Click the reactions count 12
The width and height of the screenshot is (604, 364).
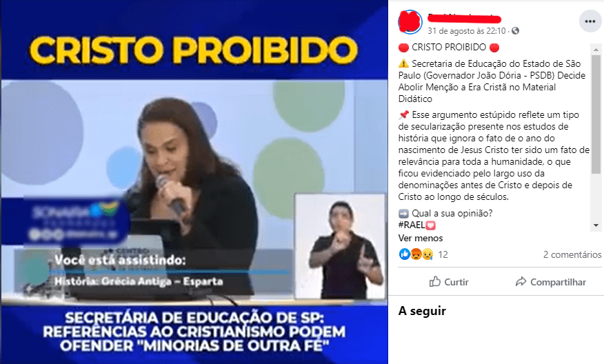pyautogui.click(x=443, y=254)
